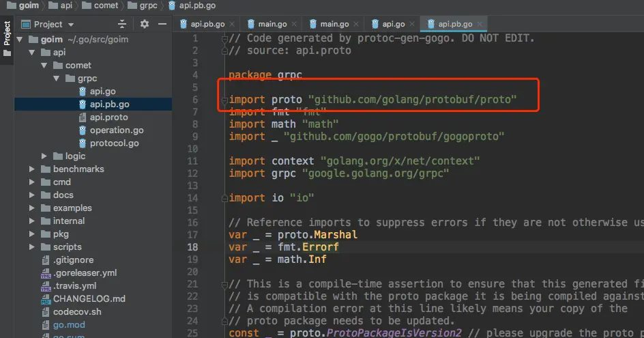Open .travis.yml file
Viewport: 644px width, 338px height.
74,286
